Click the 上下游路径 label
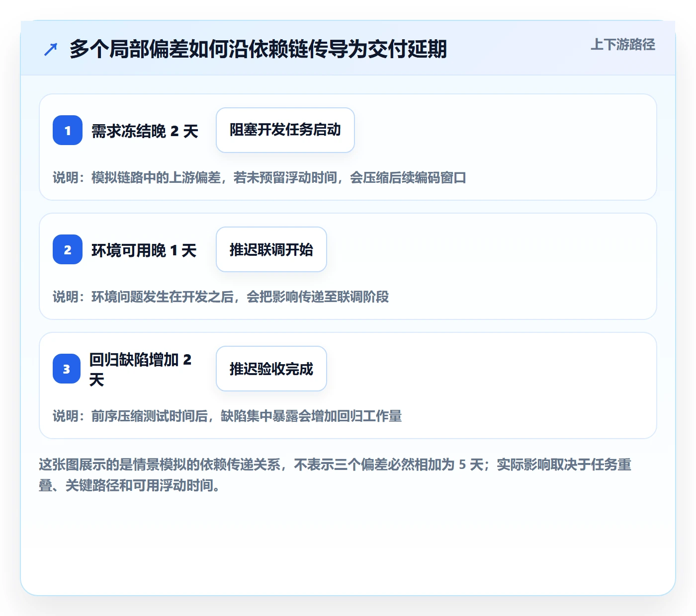This screenshot has width=696, height=616. click(623, 45)
